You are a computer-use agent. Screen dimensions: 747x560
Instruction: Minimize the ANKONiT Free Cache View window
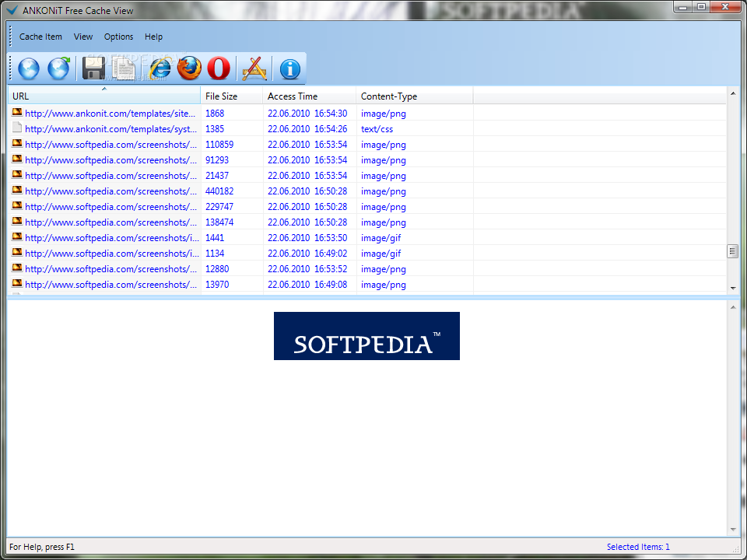pyautogui.click(x=682, y=7)
